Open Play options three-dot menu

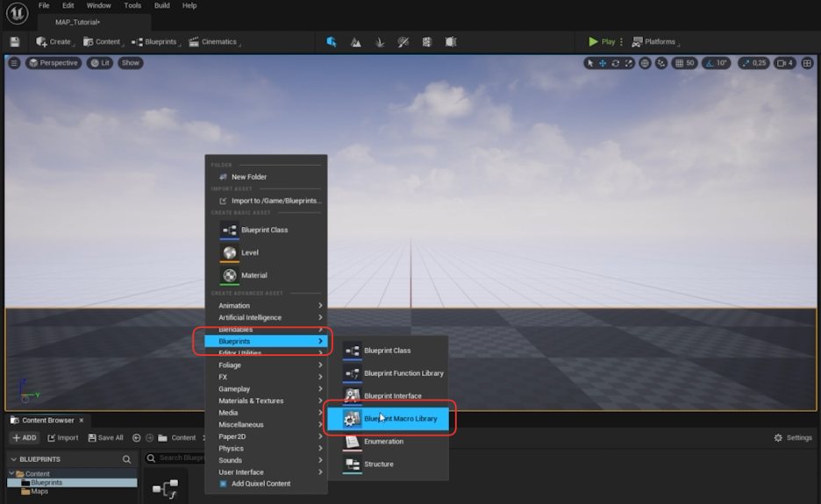[622, 41]
